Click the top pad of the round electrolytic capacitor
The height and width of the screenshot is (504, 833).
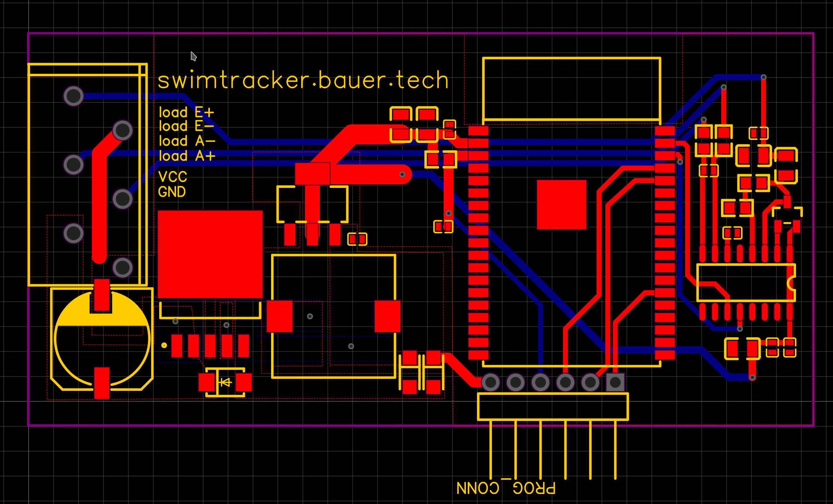[x=102, y=295]
